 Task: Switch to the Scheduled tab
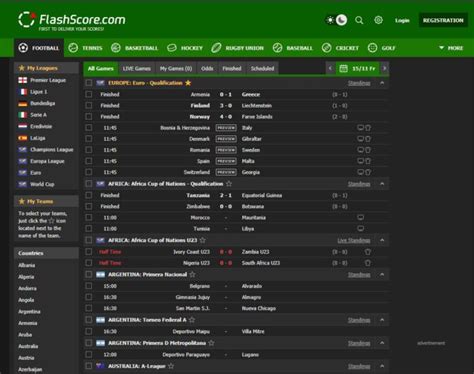click(x=262, y=68)
